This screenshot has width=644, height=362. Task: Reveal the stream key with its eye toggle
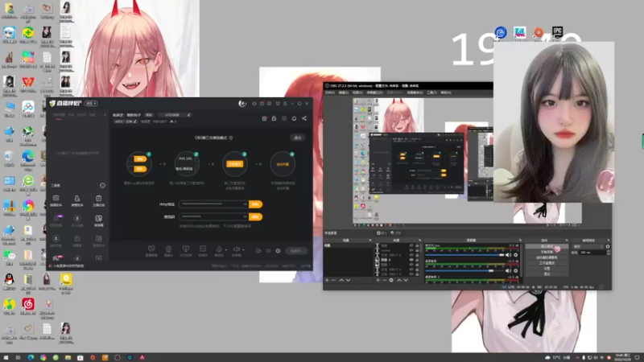(x=245, y=216)
